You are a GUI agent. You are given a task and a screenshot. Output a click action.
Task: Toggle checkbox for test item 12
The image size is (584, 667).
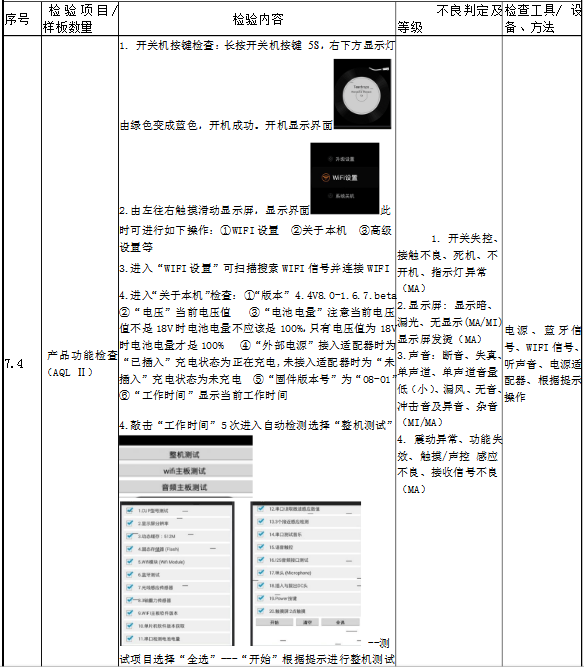261,508
